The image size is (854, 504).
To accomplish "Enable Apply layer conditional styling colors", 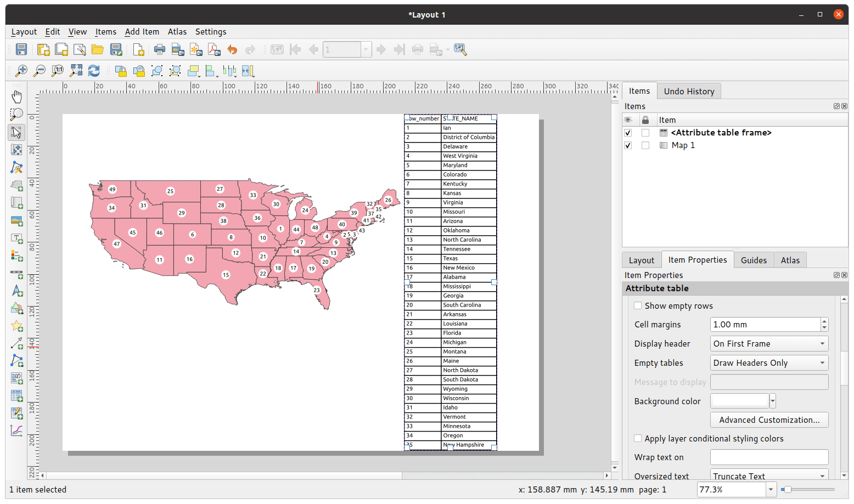I will tap(638, 439).
